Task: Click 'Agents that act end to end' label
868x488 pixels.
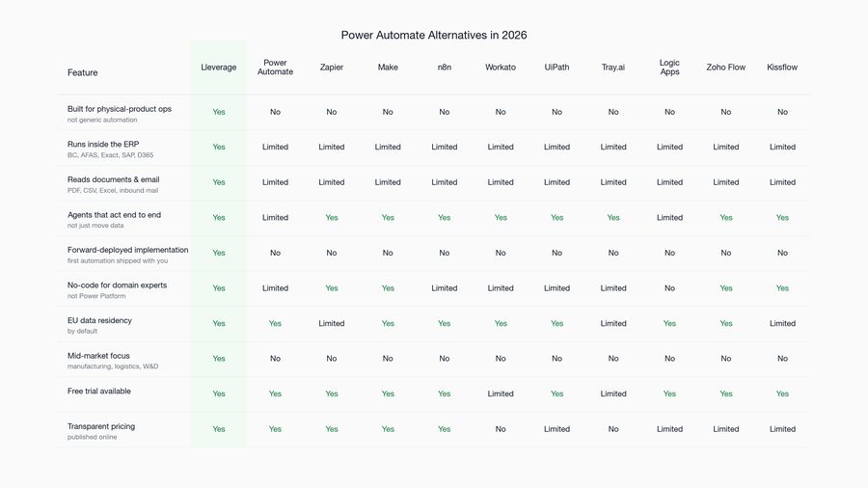Action: [x=114, y=215]
